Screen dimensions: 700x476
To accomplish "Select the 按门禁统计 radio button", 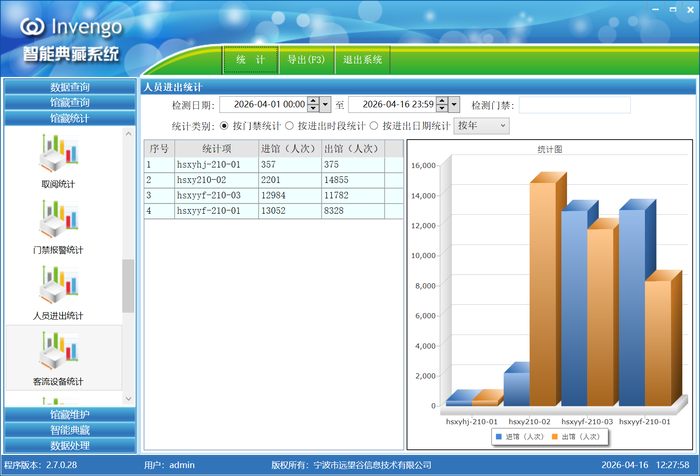I will [224, 126].
